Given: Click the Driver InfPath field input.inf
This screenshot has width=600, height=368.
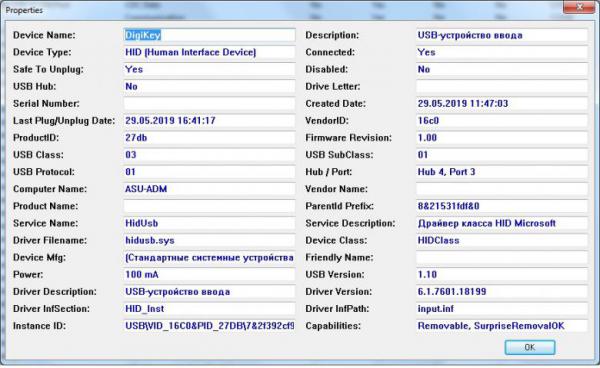Looking at the screenshot, I should click(x=502, y=309).
